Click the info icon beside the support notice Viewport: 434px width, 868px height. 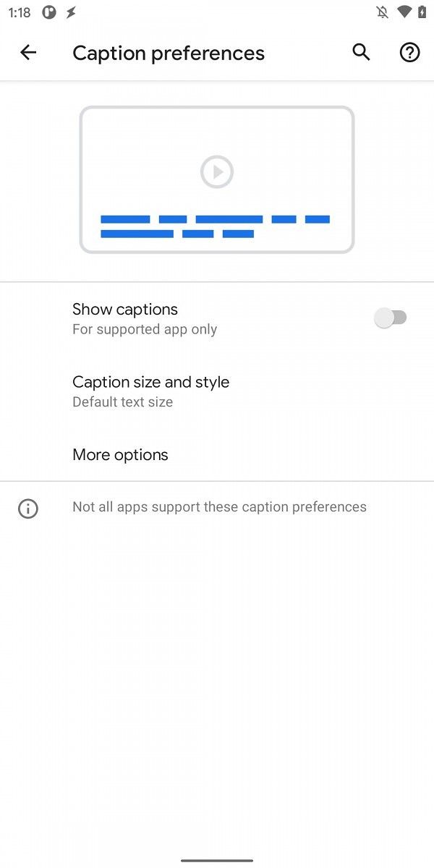(x=27, y=509)
